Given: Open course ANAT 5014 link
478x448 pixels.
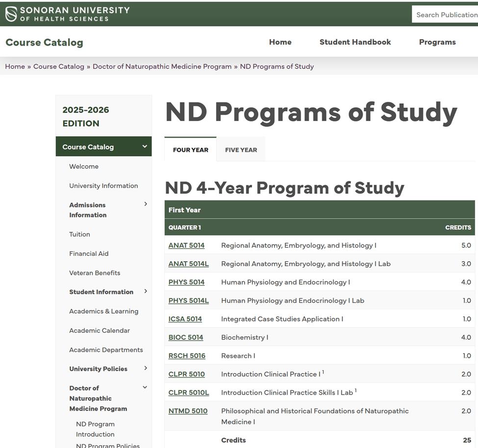Looking at the screenshot, I should pyautogui.click(x=186, y=246).
